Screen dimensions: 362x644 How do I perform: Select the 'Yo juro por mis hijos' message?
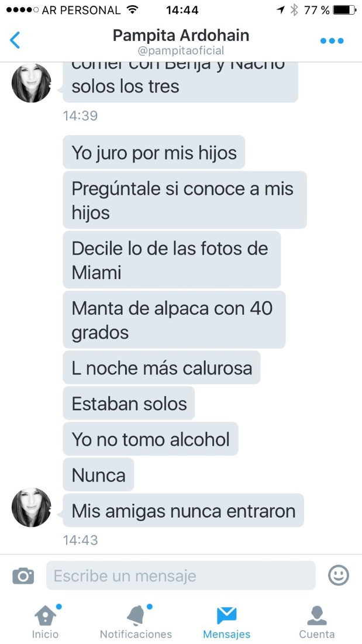(154, 153)
